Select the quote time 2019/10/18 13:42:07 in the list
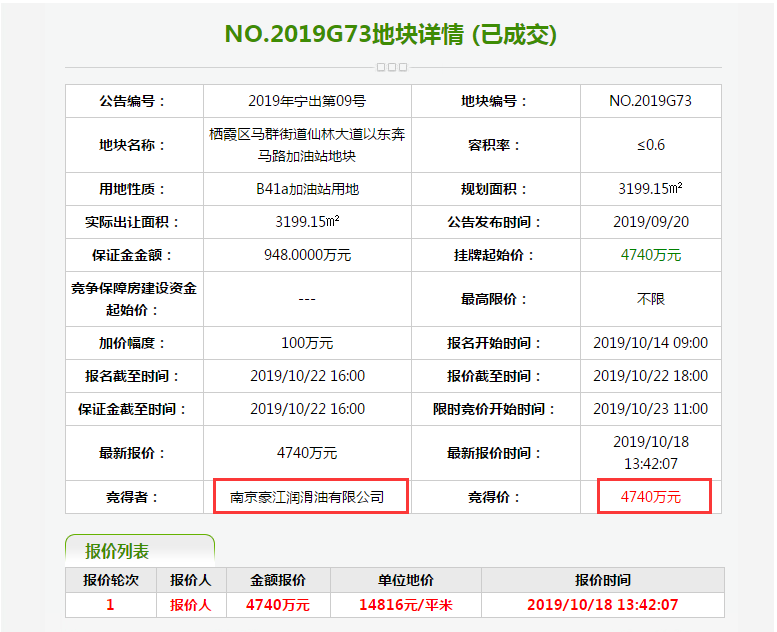Image resolution: width=777 pixels, height=632 pixels. [603, 605]
